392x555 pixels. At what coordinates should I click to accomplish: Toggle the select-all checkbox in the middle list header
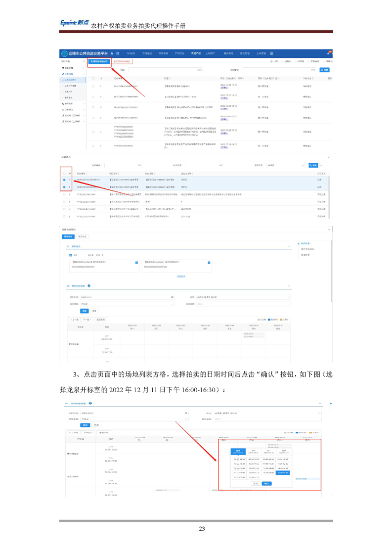pos(64,173)
